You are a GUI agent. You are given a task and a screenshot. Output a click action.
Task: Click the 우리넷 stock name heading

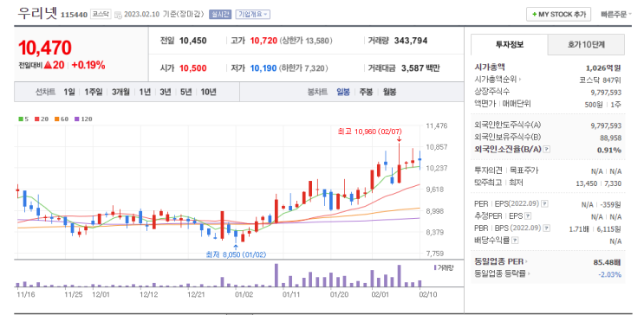[38, 13]
